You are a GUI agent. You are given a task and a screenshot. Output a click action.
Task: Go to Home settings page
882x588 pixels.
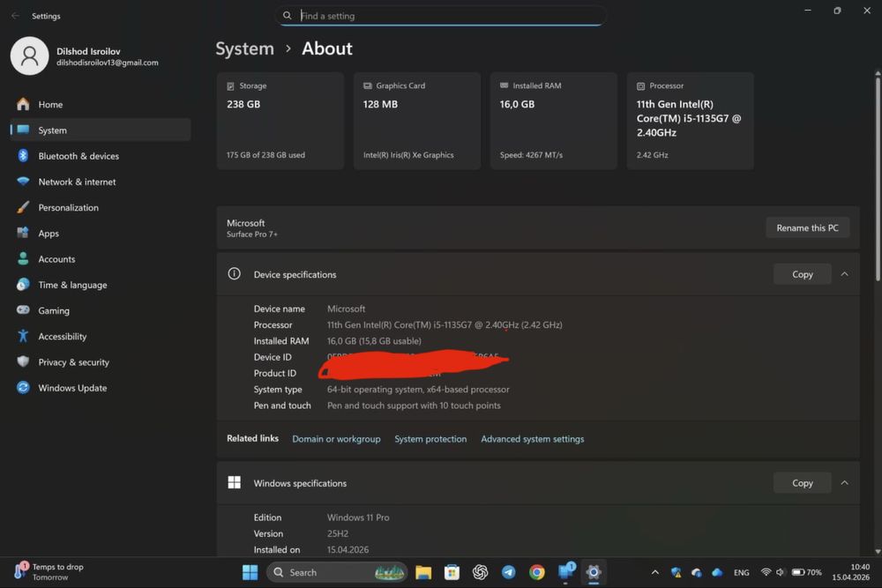tap(101, 104)
